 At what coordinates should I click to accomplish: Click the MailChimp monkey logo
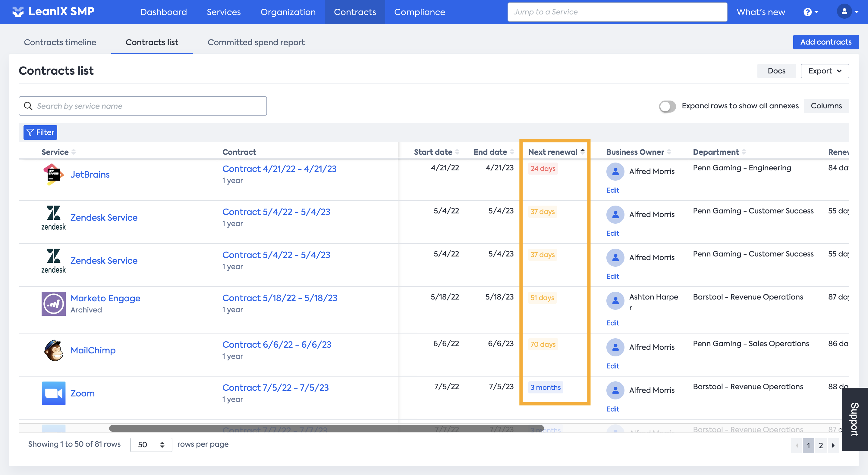(53, 350)
